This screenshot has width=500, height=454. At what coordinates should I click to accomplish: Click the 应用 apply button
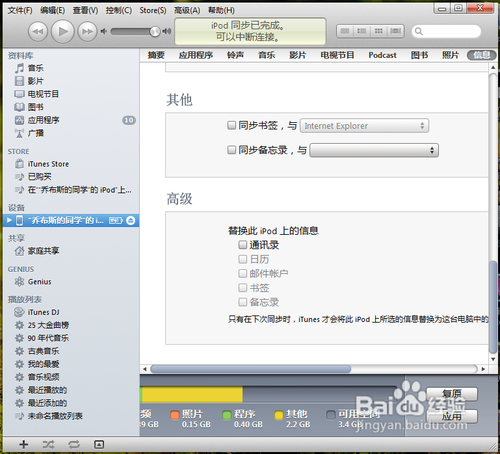452,416
